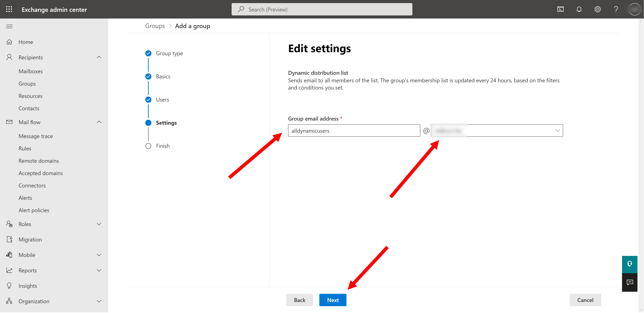The width and height of the screenshot is (644, 313).
Task: Click the blue Next button
Action: [333, 300]
